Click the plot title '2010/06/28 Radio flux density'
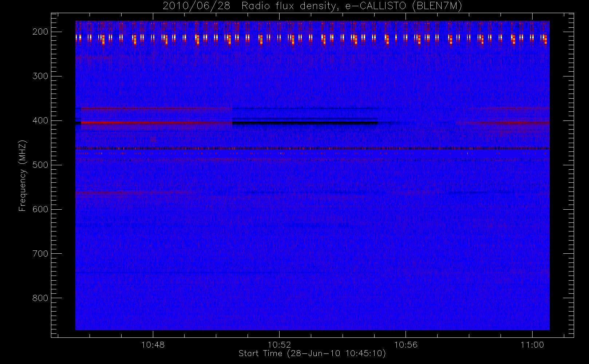The image size is (589, 364). coord(312,6)
